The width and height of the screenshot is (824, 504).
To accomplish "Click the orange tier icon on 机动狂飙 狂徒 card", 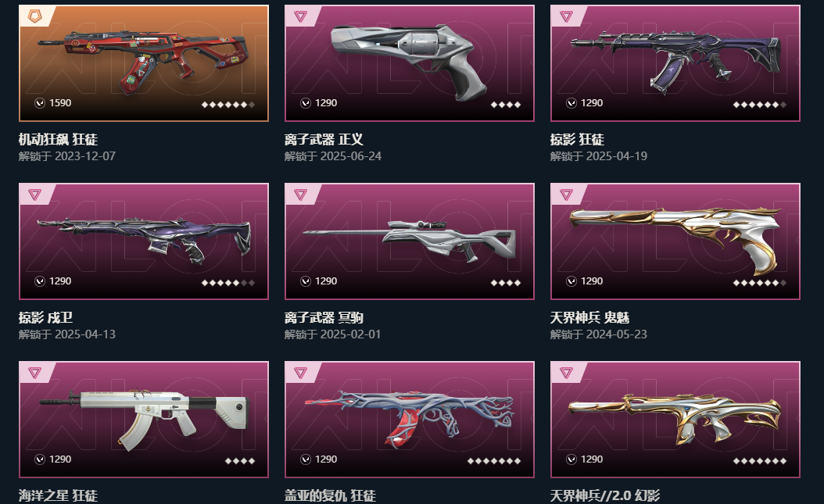I will pyautogui.click(x=34, y=16).
